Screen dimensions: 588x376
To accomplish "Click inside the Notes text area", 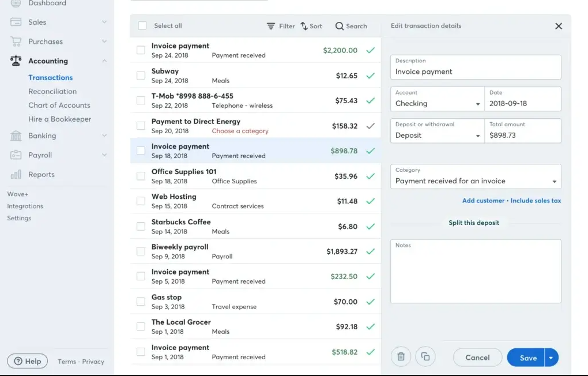I will [x=475, y=271].
